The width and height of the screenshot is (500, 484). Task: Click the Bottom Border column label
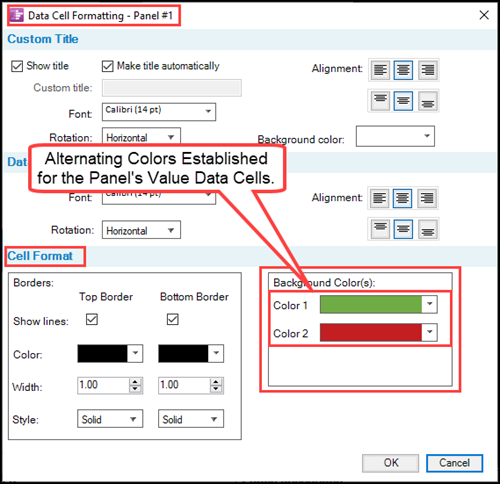(x=194, y=297)
